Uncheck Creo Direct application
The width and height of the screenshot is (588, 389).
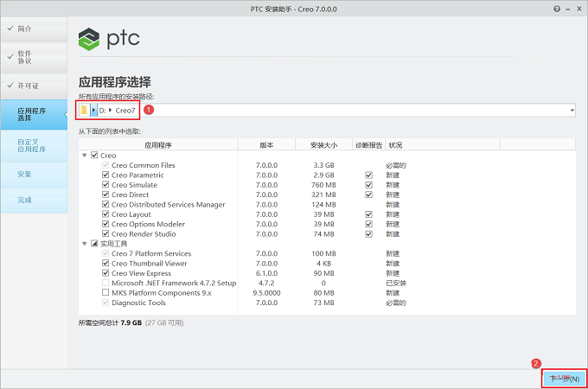(x=105, y=194)
